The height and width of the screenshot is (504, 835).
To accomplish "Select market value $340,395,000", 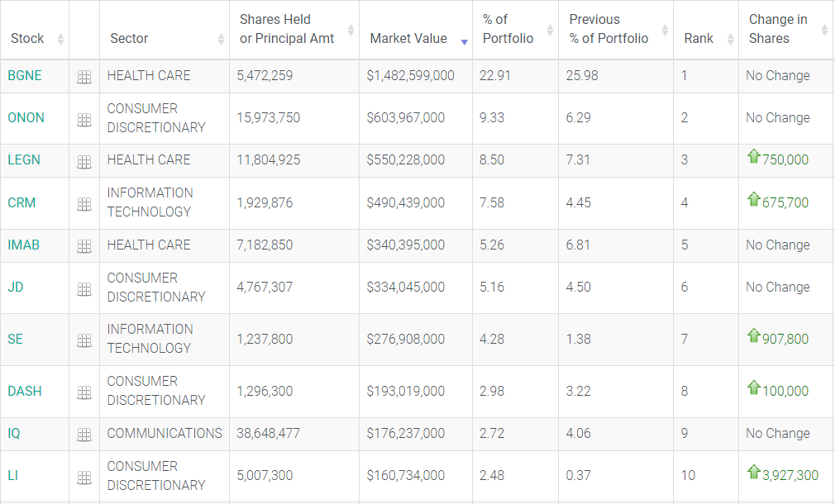I will click(405, 245).
